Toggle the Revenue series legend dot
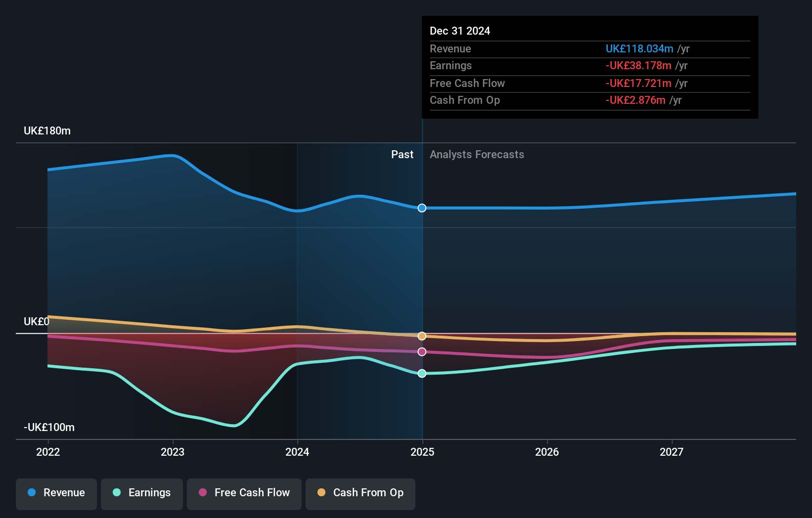The image size is (812, 518). click(31, 493)
